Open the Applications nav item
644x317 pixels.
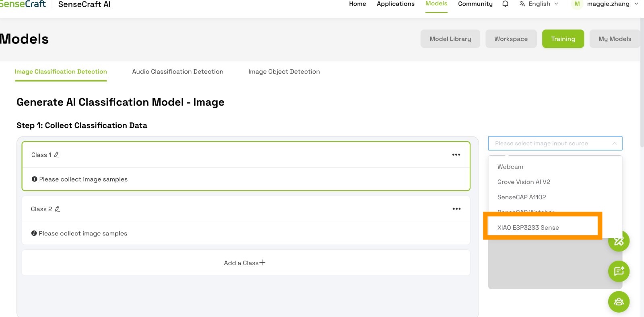click(x=396, y=4)
